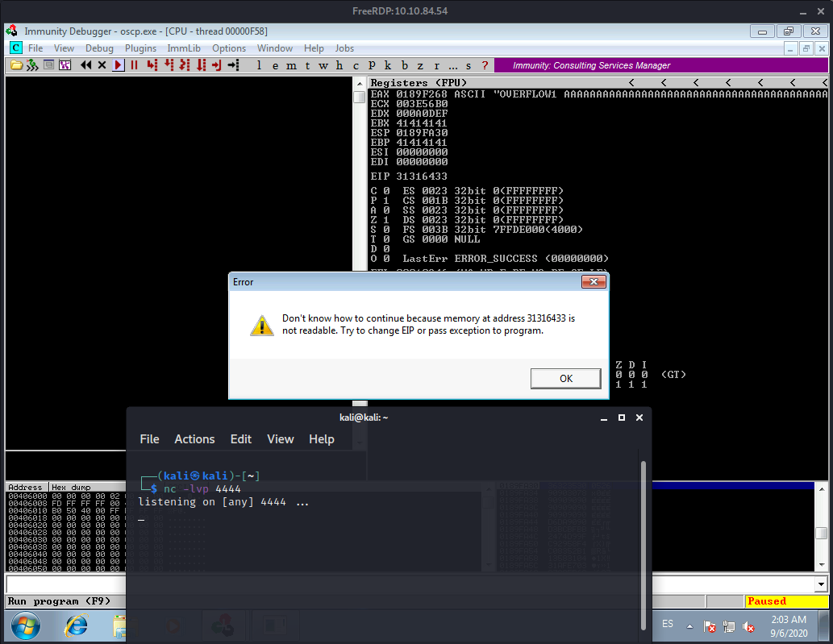Viewport: 833px width, 644px height.
Task: Open Executable modules via 'e' button
Action: click(275, 65)
